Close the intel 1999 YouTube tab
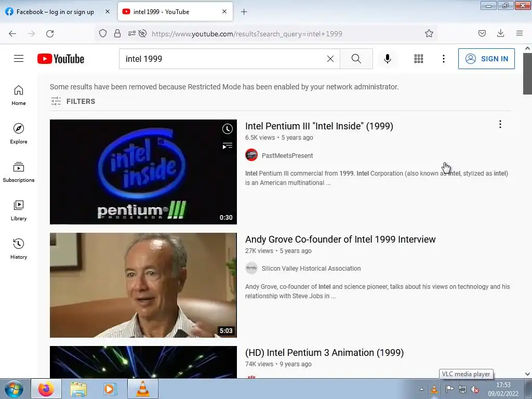The image size is (532, 399). 224,11
